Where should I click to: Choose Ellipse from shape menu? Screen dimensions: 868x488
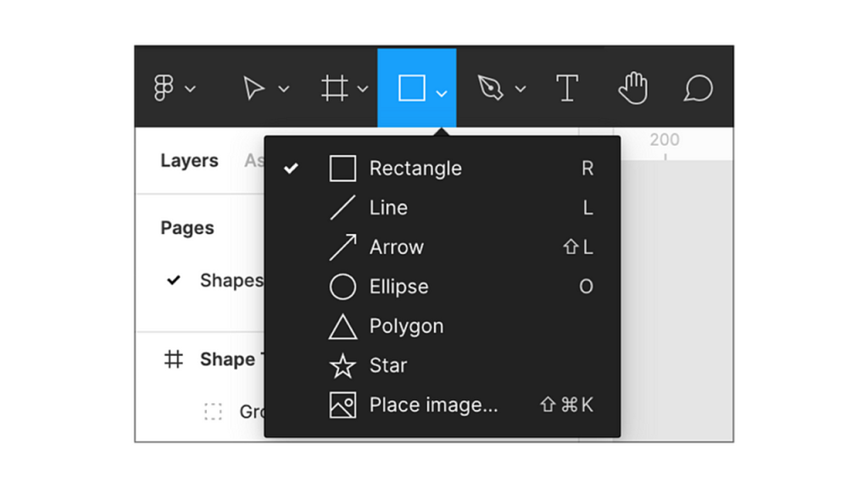pyautogui.click(x=442, y=286)
